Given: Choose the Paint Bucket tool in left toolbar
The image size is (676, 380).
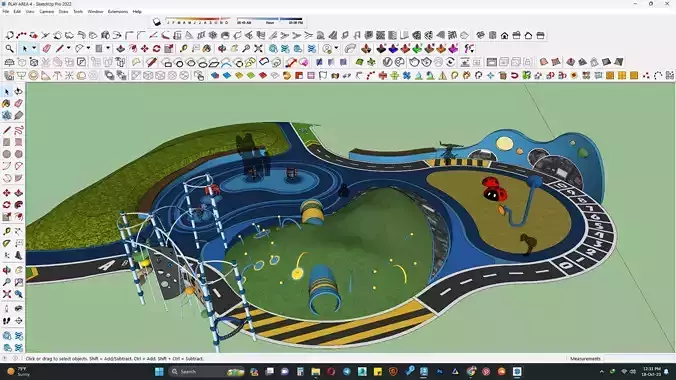Looking at the screenshot, I should click(x=6, y=104).
